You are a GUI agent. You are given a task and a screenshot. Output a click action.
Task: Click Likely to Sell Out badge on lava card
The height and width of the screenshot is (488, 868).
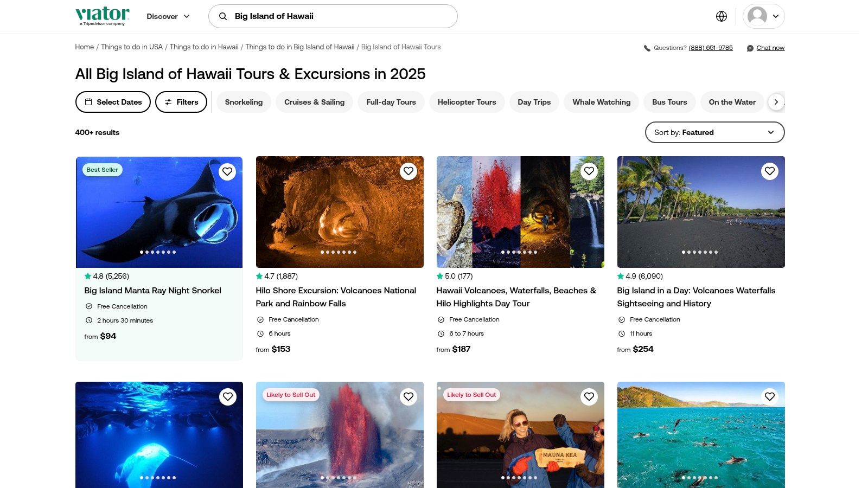pos(291,395)
